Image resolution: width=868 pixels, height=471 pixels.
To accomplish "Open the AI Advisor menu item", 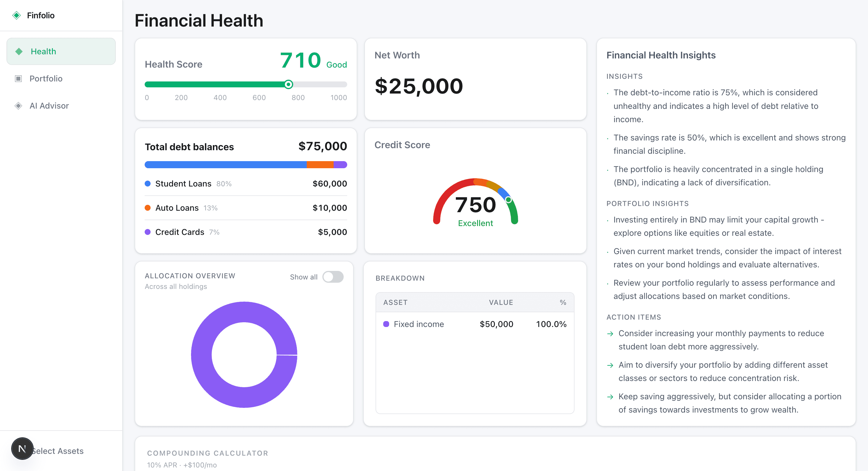I will 49,106.
